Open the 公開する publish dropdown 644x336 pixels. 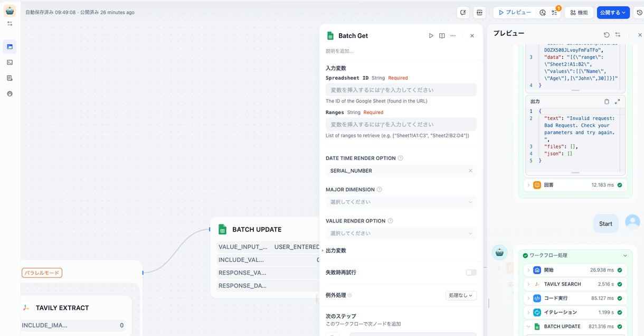click(613, 12)
